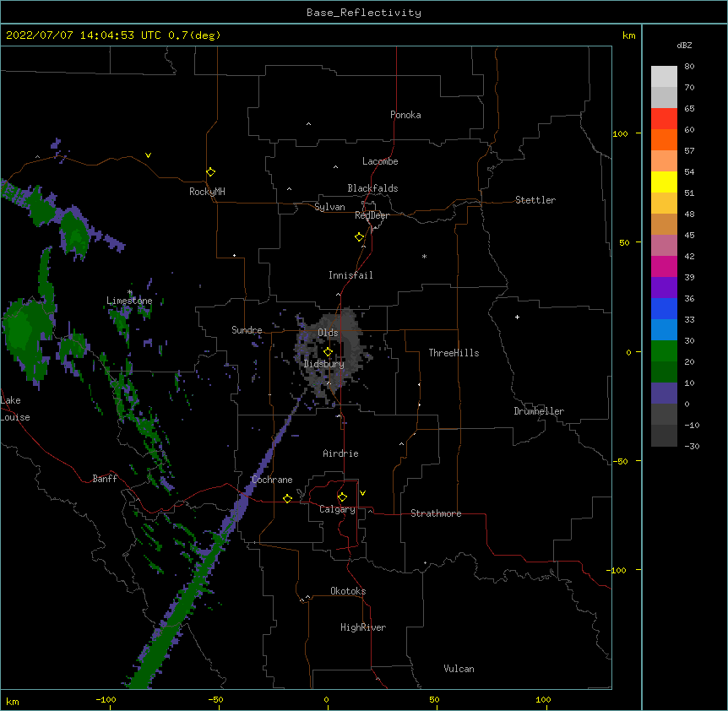Image resolution: width=728 pixels, height=711 pixels.
Task: Select the dBZ legend heading
Action: coord(684,45)
